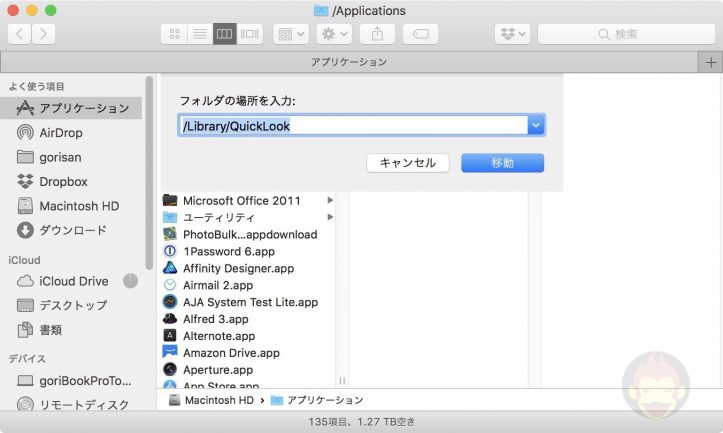Click the キャンセル button

408,163
